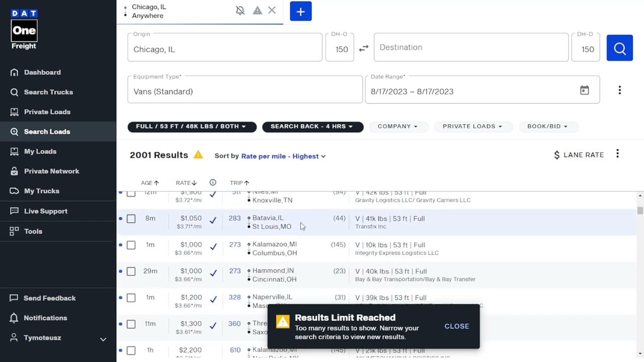Expand the Tymoteusz user menu chevron
The width and height of the screenshot is (644, 362).
103,339
